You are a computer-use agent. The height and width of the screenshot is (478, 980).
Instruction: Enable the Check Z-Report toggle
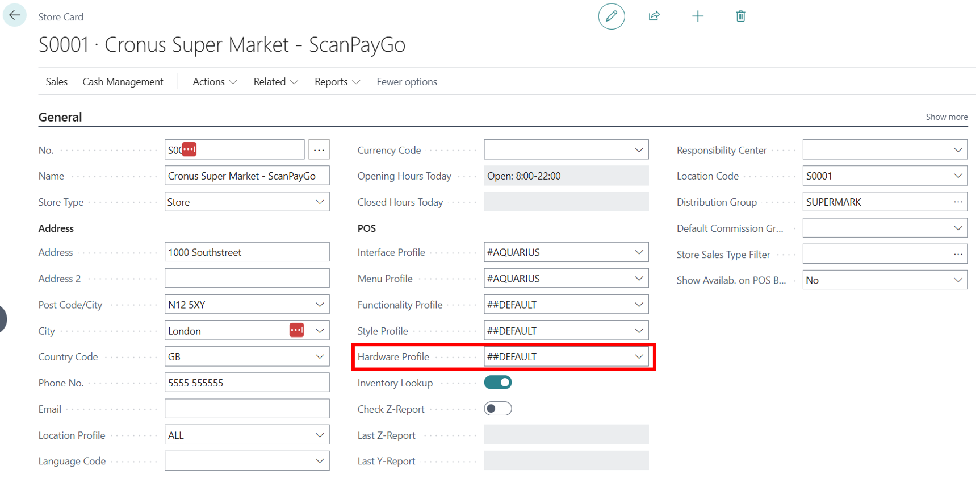[498, 409]
